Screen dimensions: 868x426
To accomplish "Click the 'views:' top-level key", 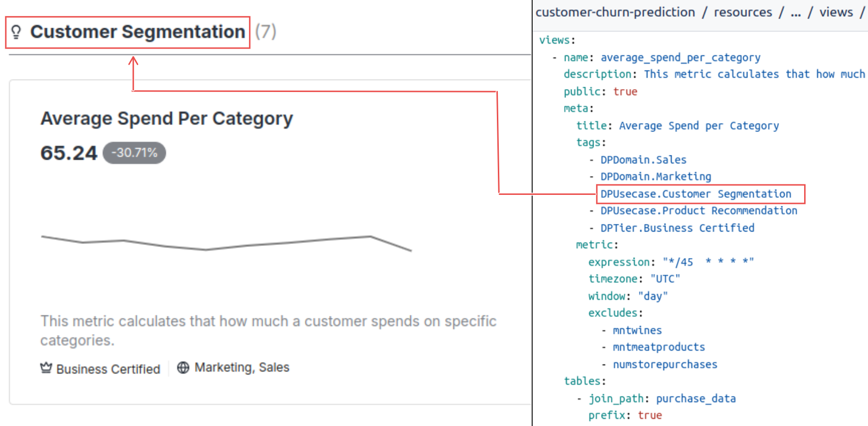I will coord(557,40).
